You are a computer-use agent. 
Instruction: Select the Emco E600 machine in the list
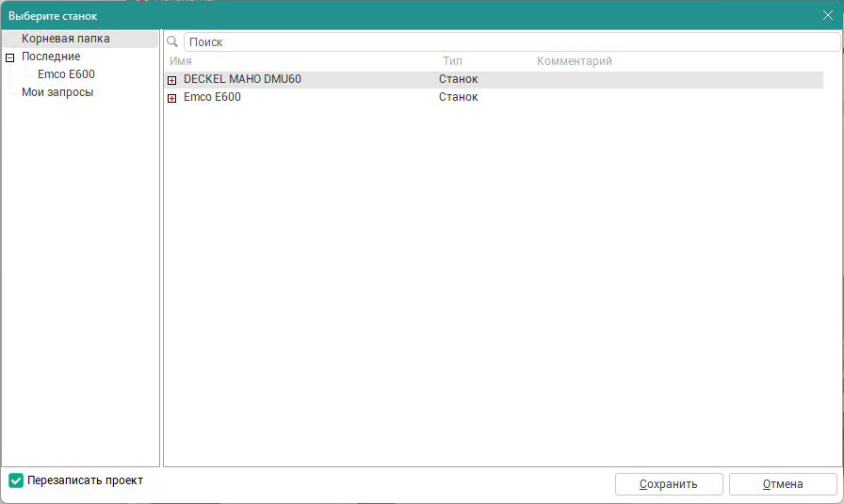pyautogui.click(x=212, y=97)
